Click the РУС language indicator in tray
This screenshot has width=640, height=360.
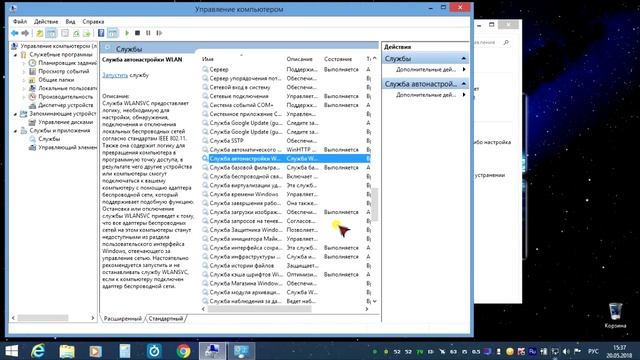point(593,351)
